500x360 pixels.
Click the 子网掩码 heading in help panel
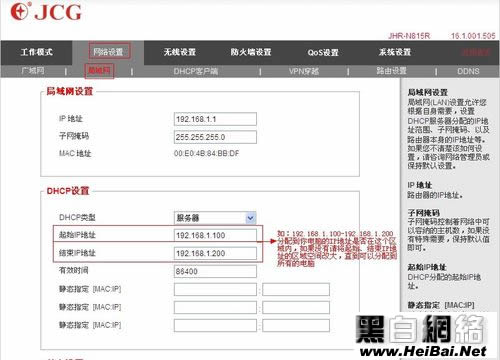(x=424, y=213)
